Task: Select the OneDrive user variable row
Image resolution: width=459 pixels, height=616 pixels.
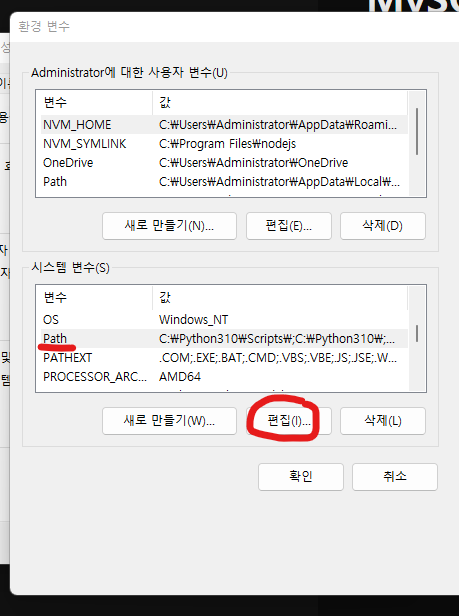Action: 224,163
